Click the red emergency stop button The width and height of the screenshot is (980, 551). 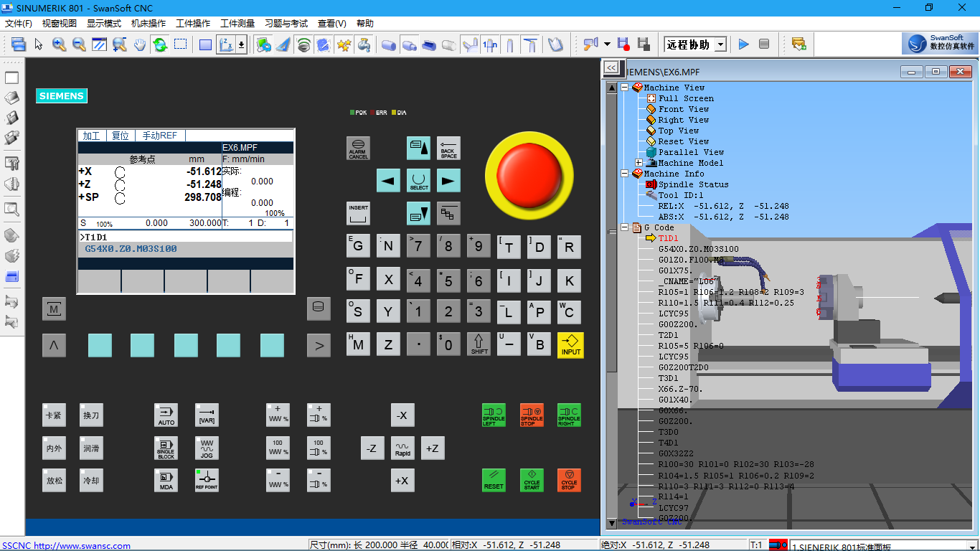click(529, 174)
